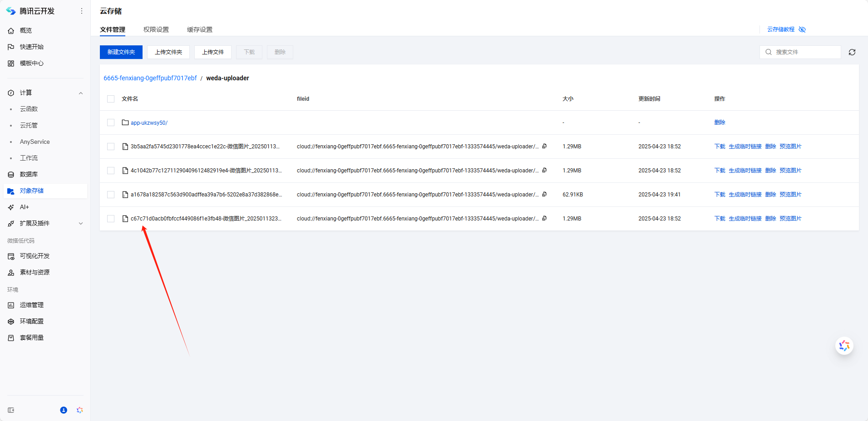This screenshot has height=421, width=868.
Task: Switch to the 缓存设置 tab
Action: coord(200,29)
